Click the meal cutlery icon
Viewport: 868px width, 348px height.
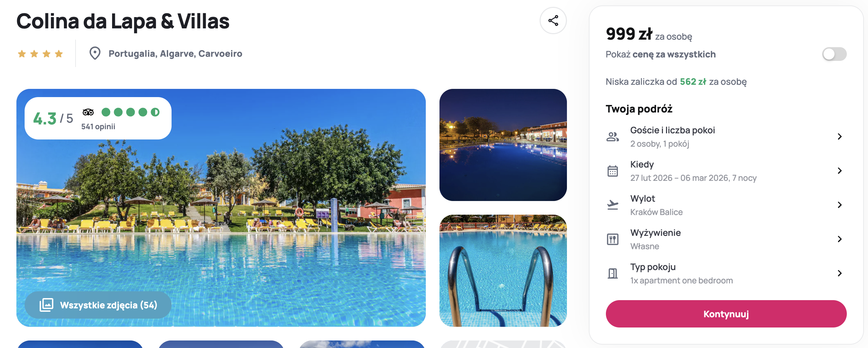612,239
